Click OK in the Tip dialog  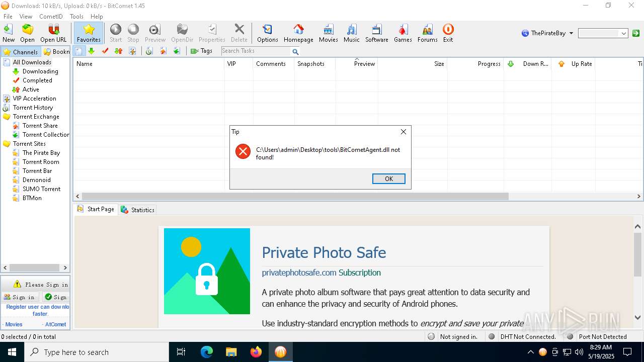(388, 179)
